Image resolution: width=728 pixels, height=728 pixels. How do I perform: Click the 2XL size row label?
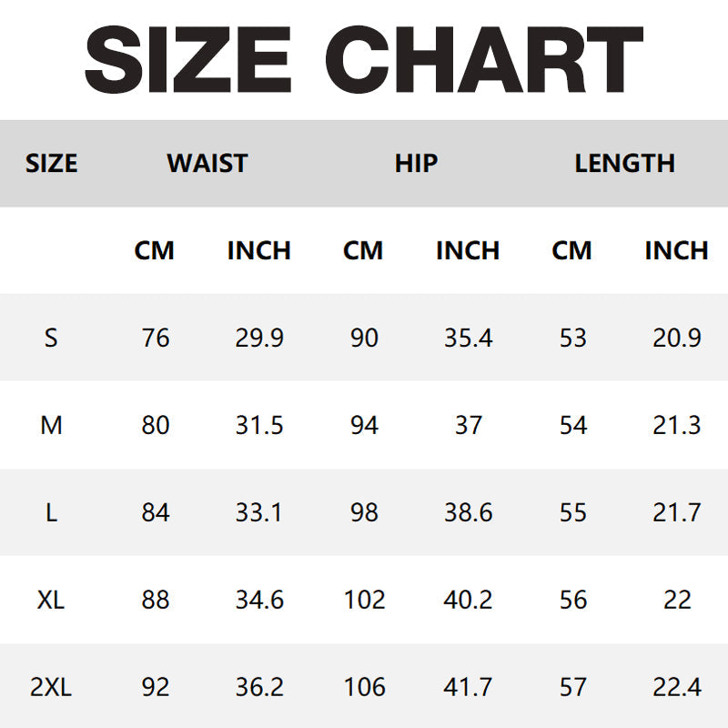coord(51,687)
